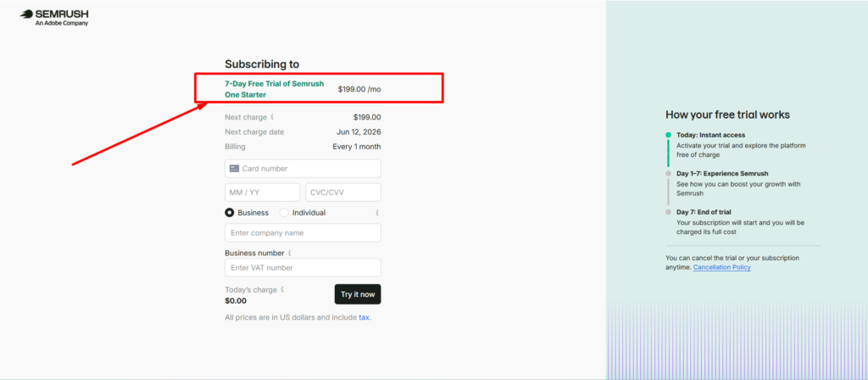868x380 pixels.
Task: Click the Day 1–7: Experience Semrush step
Action: click(722, 173)
